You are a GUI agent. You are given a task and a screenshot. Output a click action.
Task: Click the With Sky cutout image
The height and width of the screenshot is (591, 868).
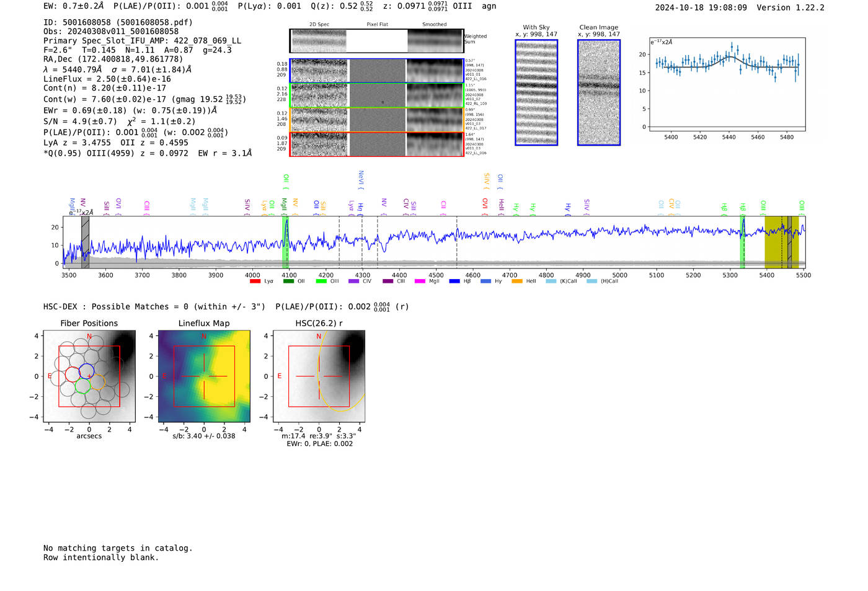536,92
